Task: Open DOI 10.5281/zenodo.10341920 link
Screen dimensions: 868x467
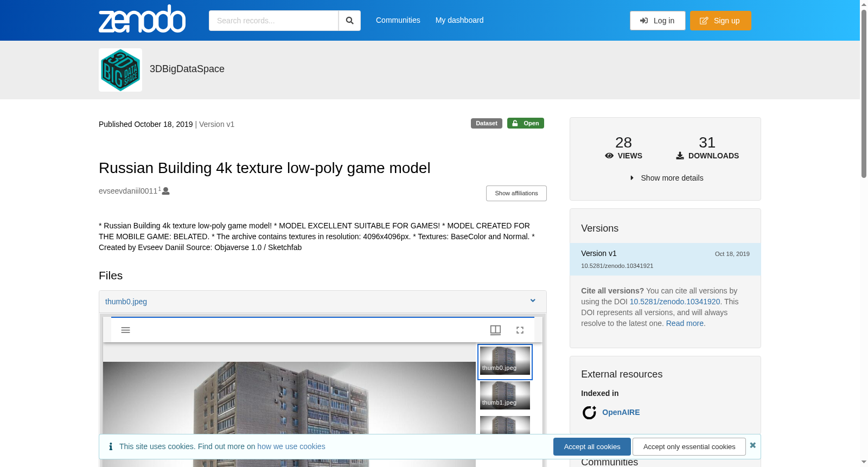Action: pyautogui.click(x=675, y=302)
